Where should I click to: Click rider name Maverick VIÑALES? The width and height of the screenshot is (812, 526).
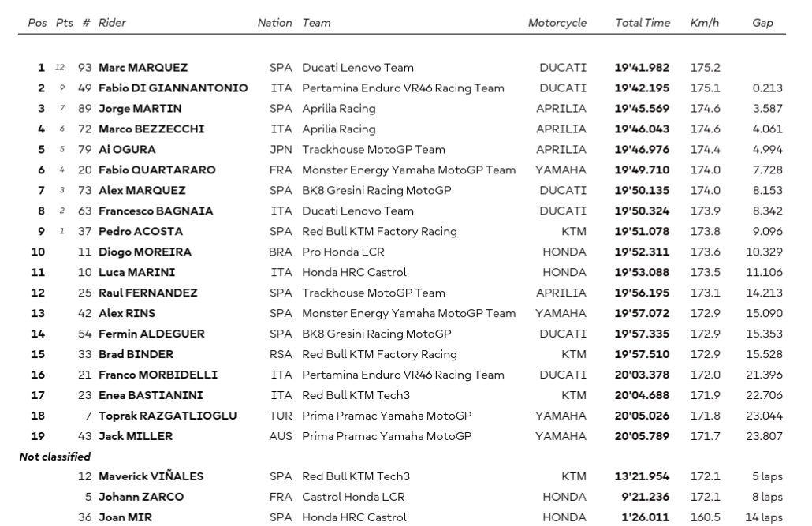tap(151, 476)
